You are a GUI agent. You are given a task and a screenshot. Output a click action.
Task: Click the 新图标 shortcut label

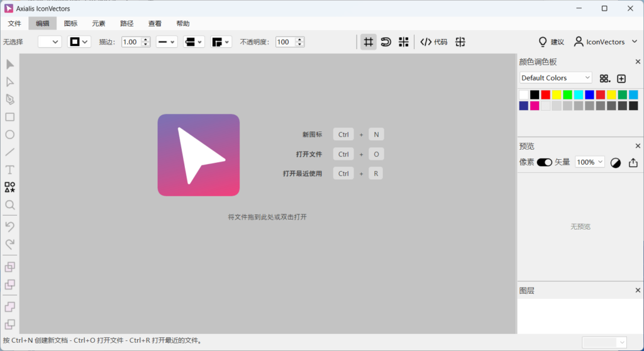(313, 135)
